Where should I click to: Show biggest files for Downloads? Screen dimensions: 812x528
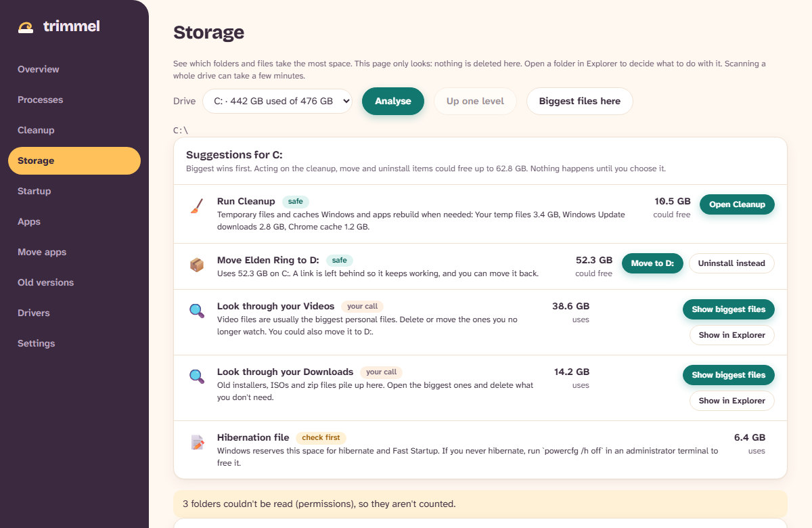click(729, 375)
